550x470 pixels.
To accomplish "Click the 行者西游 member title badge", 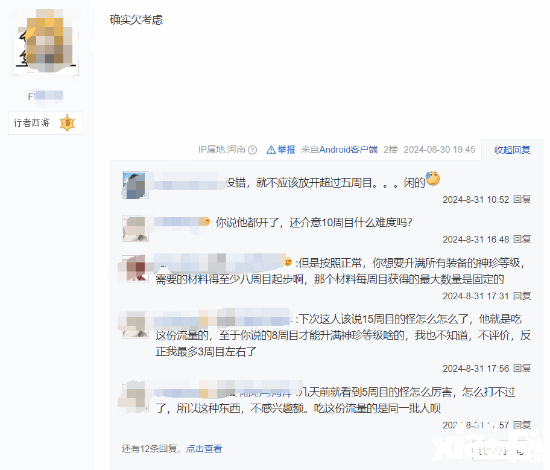I will 46,123.
